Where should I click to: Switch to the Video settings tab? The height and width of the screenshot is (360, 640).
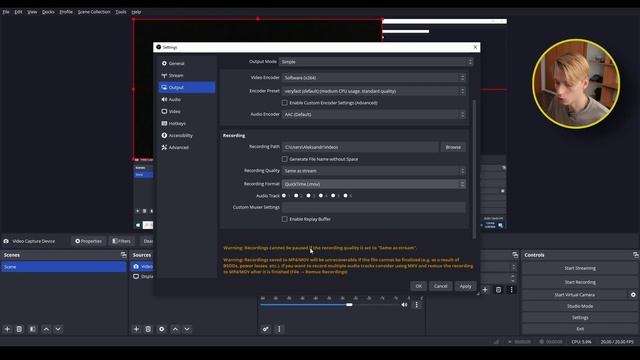187,111
